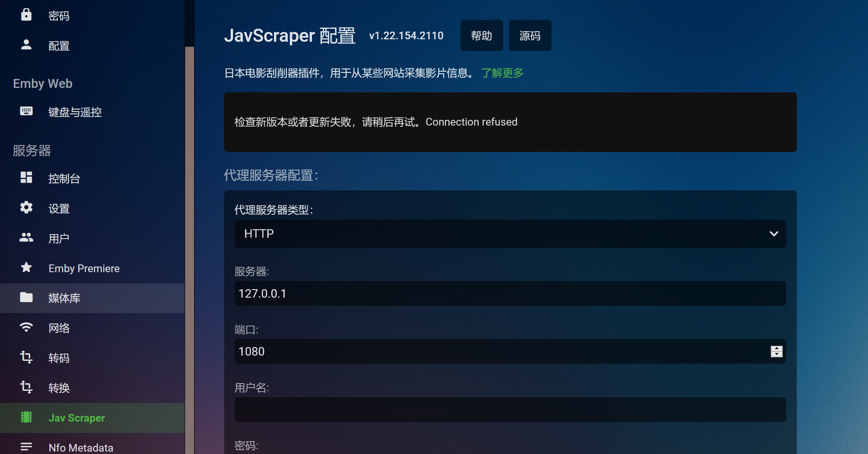Open the 代理服务器类型 HTTP dropdown

pyautogui.click(x=510, y=234)
